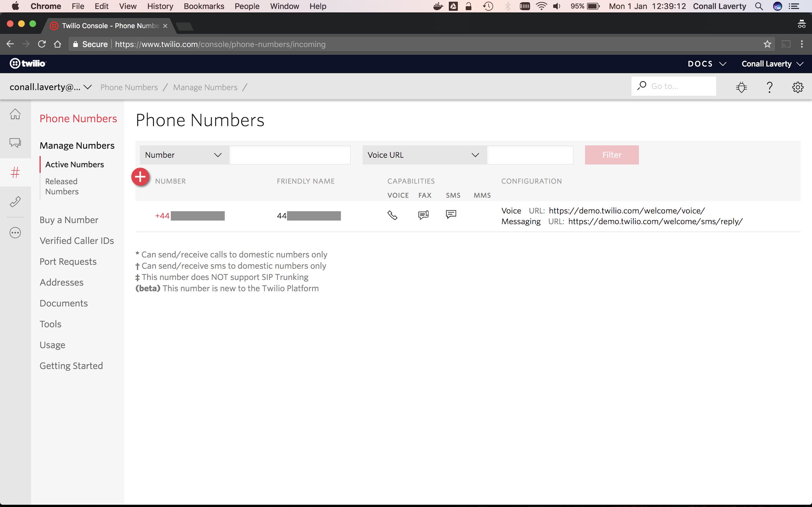Viewport: 812px width, 507px height.
Task: Open macOS Spotlight search icon
Action: click(x=759, y=6)
